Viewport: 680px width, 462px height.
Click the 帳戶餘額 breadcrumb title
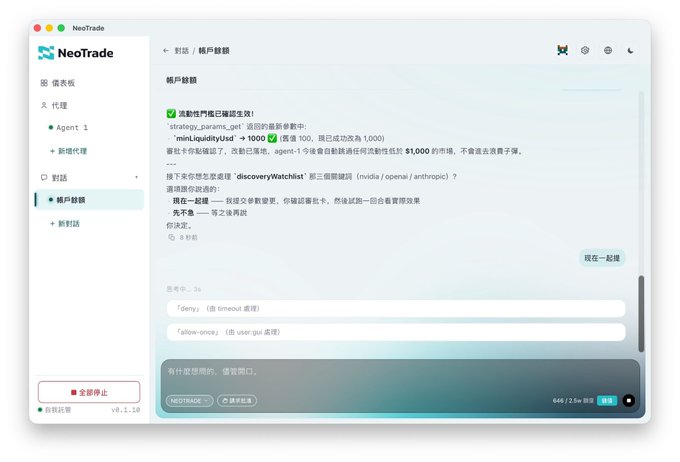(x=214, y=51)
